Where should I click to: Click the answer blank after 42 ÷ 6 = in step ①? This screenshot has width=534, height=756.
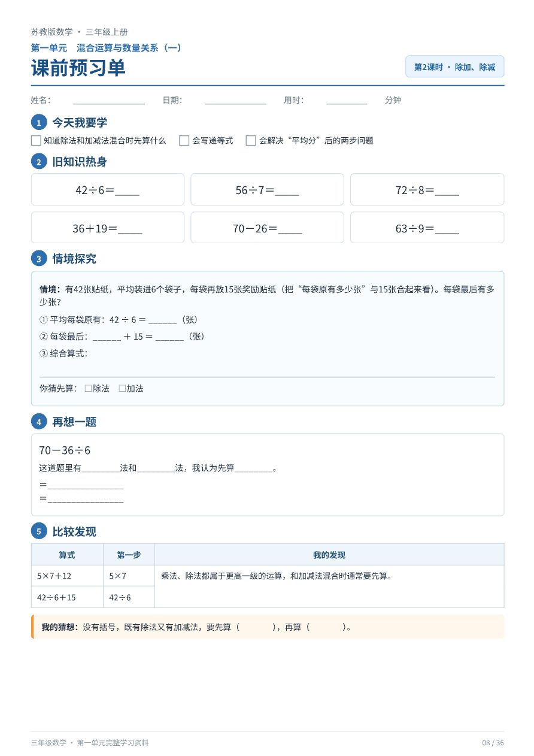(x=163, y=320)
